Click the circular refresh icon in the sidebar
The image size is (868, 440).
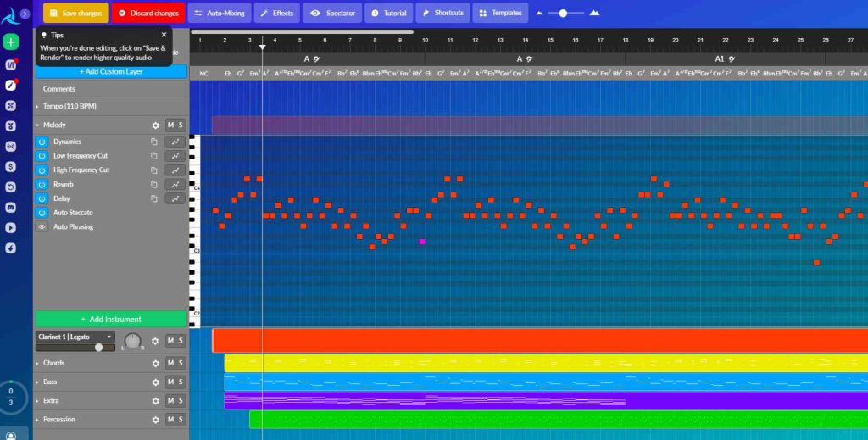[x=10, y=187]
